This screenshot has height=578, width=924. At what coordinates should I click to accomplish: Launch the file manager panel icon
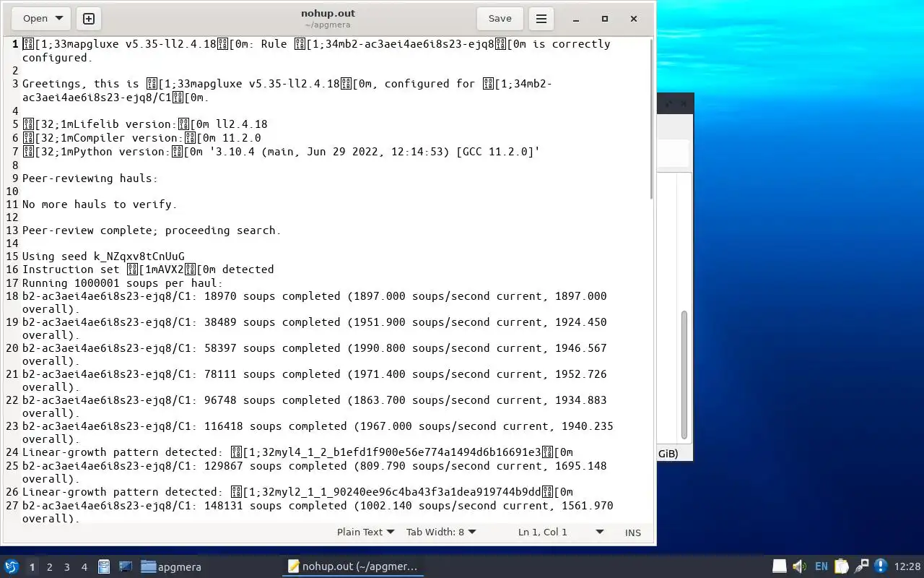(104, 566)
